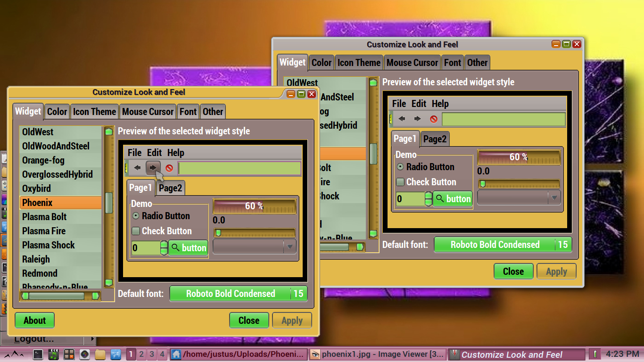The image size is (644, 362).
Task: Select Radio Button in the rear window preview
Action: (425, 167)
